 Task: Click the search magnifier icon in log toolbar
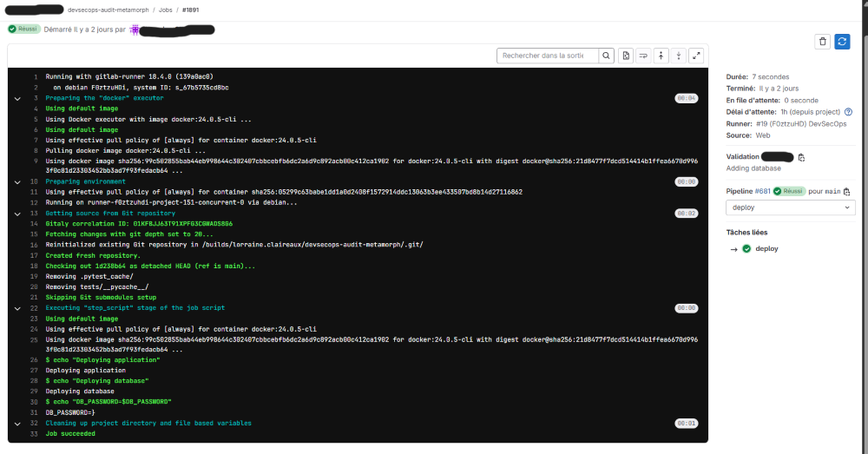point(606,56)
